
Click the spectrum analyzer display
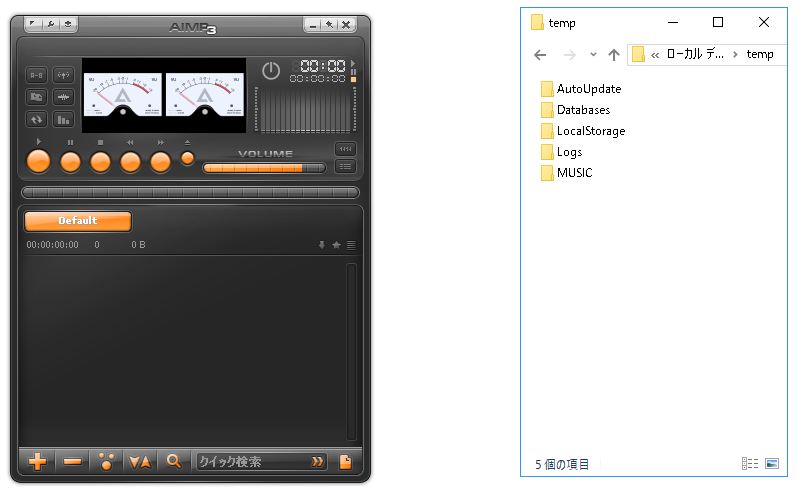click(305, 110)
